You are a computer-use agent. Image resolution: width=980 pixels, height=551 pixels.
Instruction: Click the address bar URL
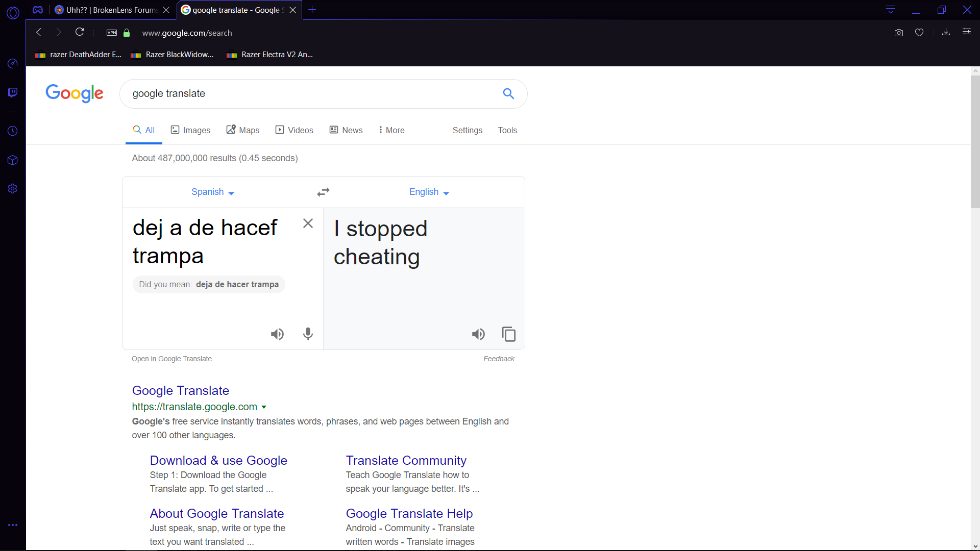coord(187,33)
